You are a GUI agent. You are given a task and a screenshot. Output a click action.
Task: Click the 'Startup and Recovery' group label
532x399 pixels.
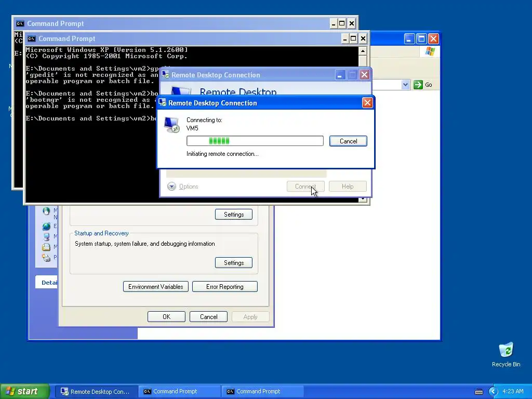click(101, 233)
